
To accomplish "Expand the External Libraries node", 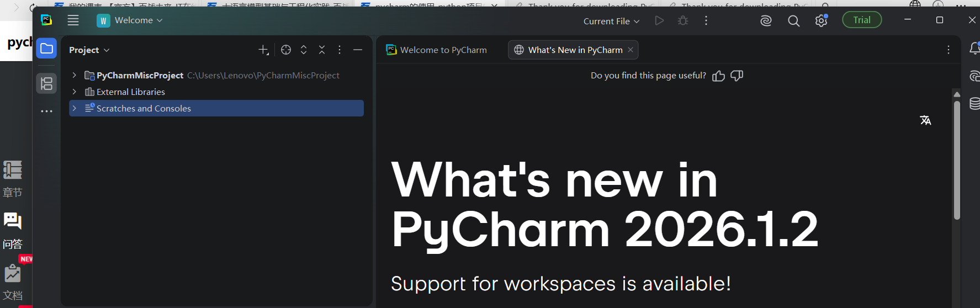I will pos(74,92).
